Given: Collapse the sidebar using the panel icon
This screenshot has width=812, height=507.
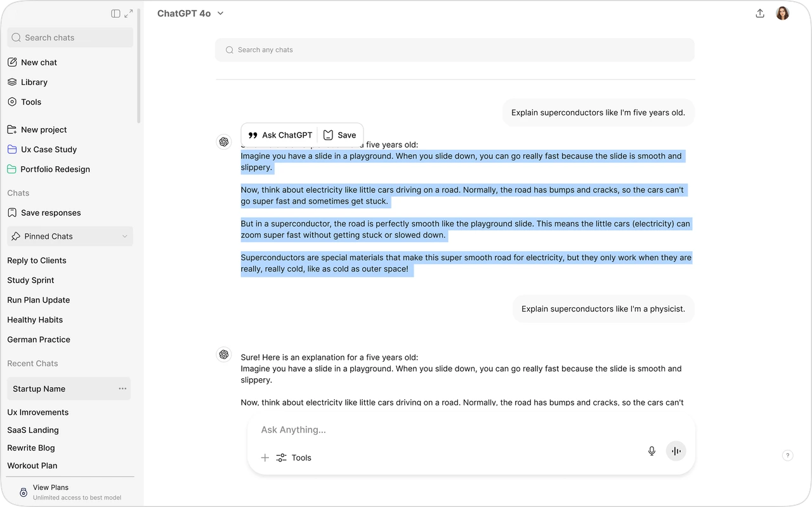Looking at the screenshot, I should tap(115, 13).
